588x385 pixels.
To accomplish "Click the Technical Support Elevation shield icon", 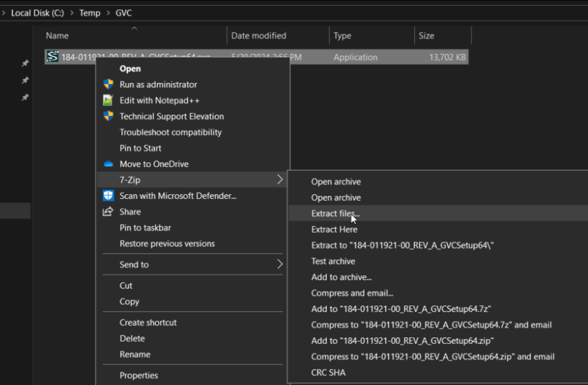I will coord(108,116).
